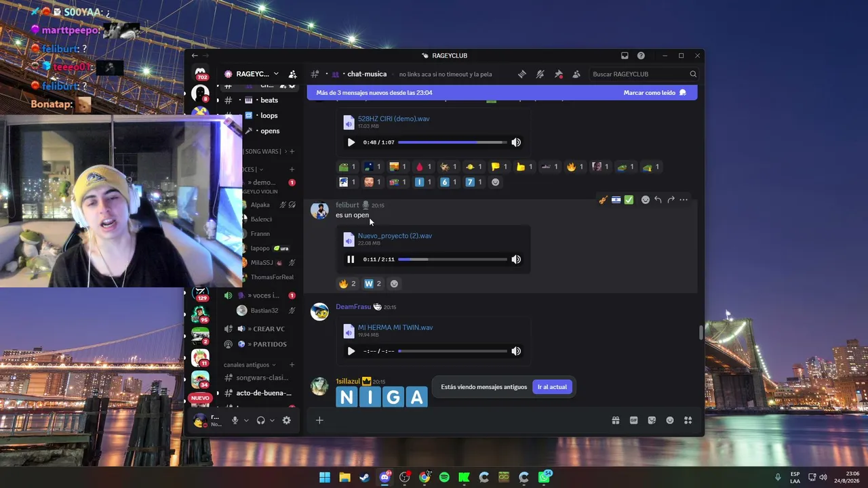Toggle notification mute bell in channel header

coord(540,74)
